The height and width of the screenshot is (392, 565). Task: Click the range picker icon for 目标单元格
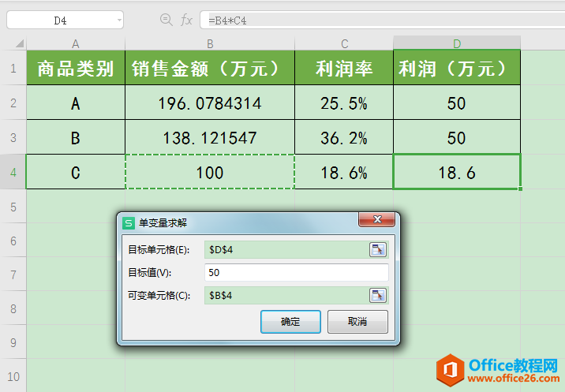point(378,250)
